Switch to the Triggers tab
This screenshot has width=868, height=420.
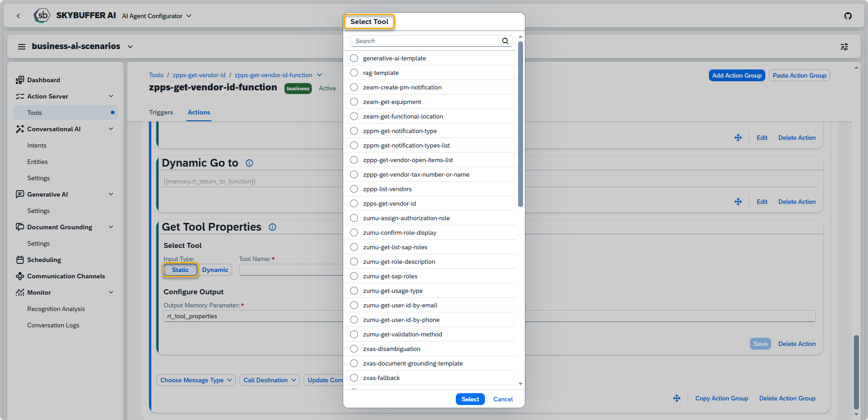click(161, 112)
